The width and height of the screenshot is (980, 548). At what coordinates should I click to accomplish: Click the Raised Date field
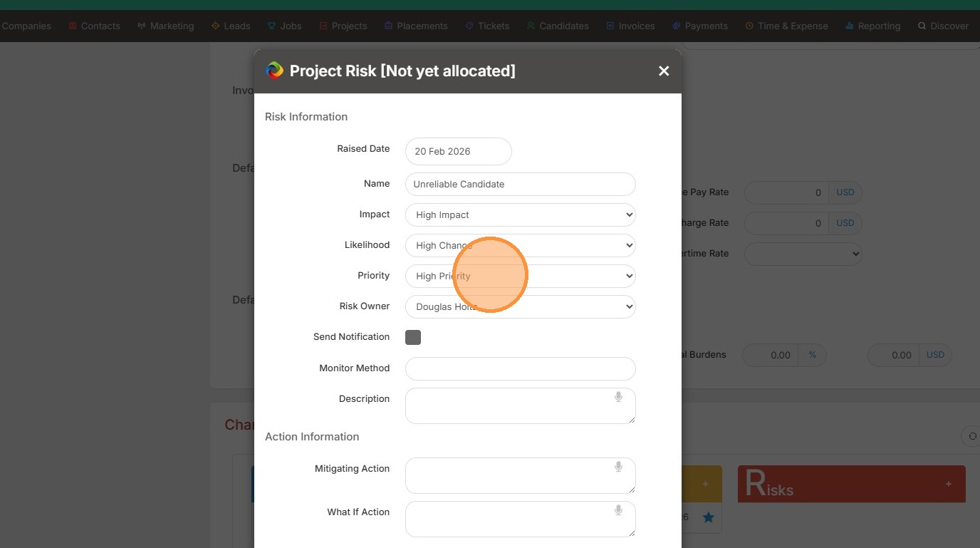458,151
